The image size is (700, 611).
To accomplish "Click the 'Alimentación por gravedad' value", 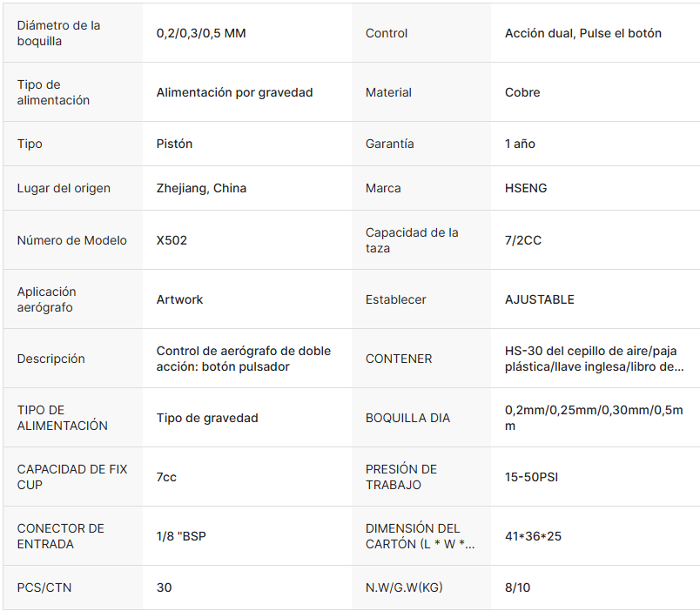I will (x=234, y=92).
